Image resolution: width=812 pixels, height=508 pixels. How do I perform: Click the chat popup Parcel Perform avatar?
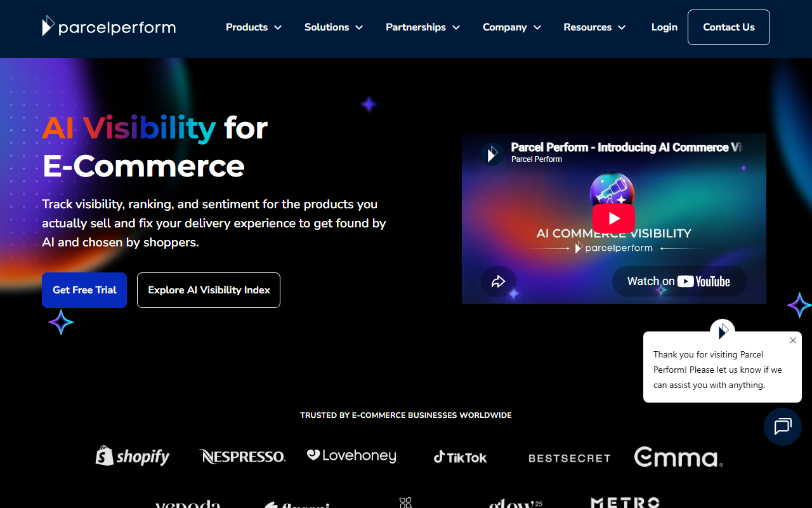click(723, 331)
